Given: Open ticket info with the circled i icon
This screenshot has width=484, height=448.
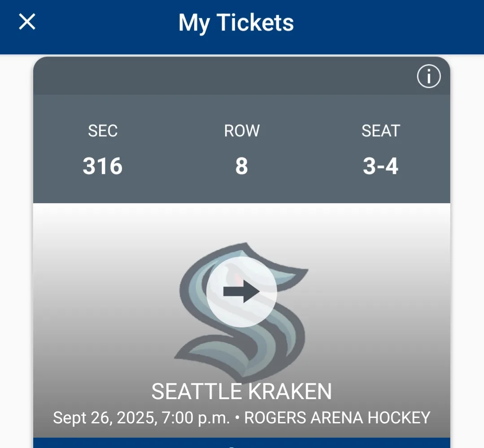Looking at the screenshot, I should [x=428, y=77].
